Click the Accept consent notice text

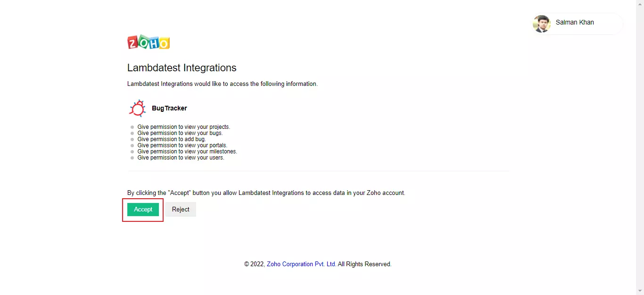266,193
